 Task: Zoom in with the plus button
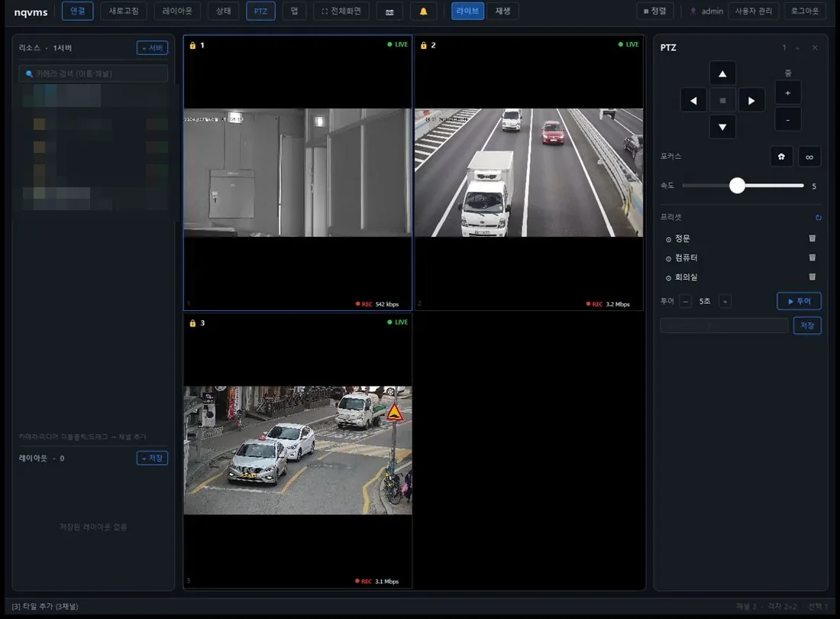point(787,92)
